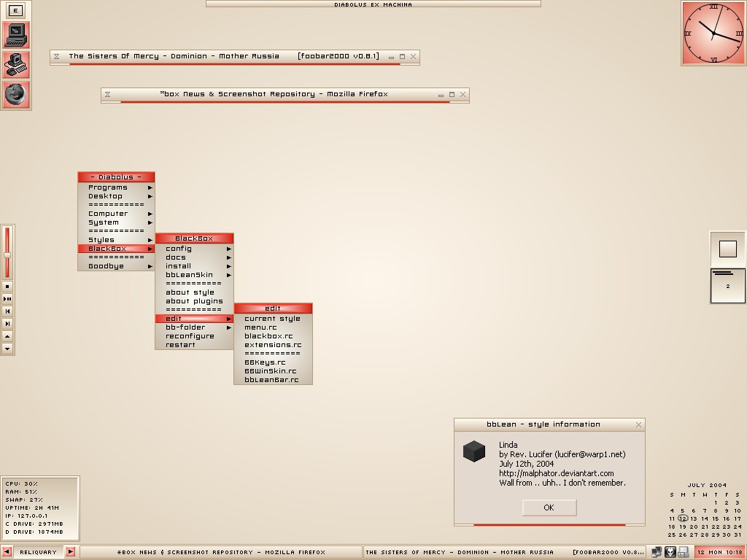The width and height of the screenshot is (747, 560).
Task: Click the C DRIVE: 2971MB readout
Action: [34, 524]
